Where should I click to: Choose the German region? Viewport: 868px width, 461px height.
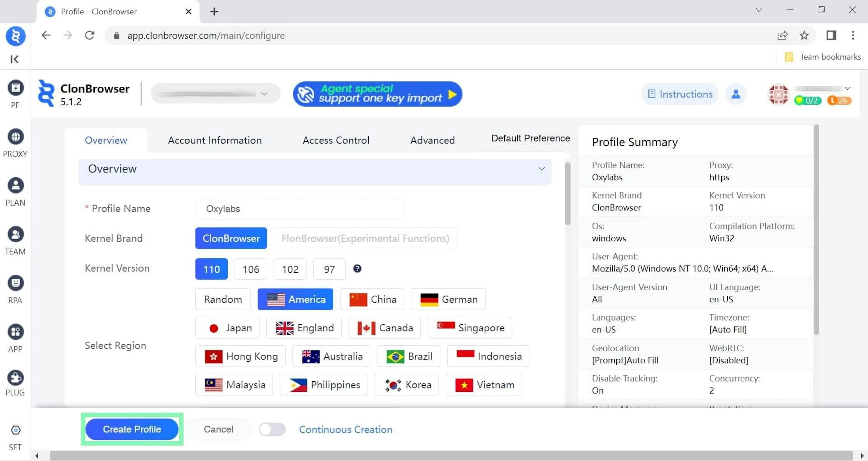coord(448,299)
